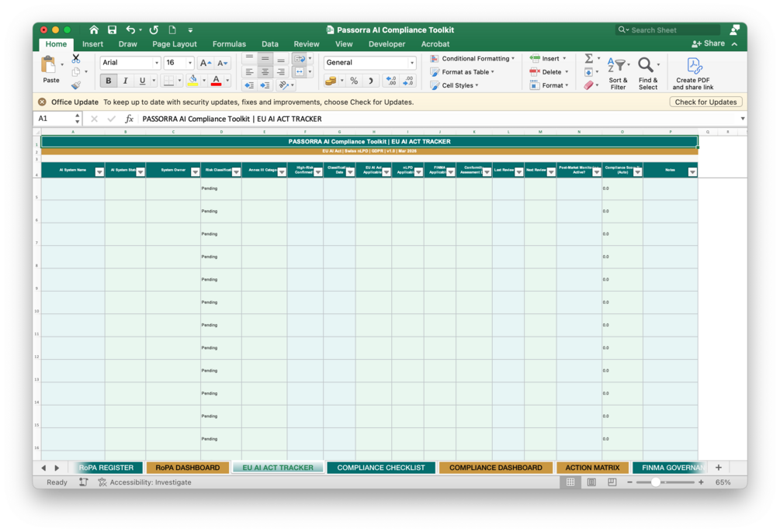780x532 pixels.
Task: Undo the last action
Action: [x=130, y=29]
